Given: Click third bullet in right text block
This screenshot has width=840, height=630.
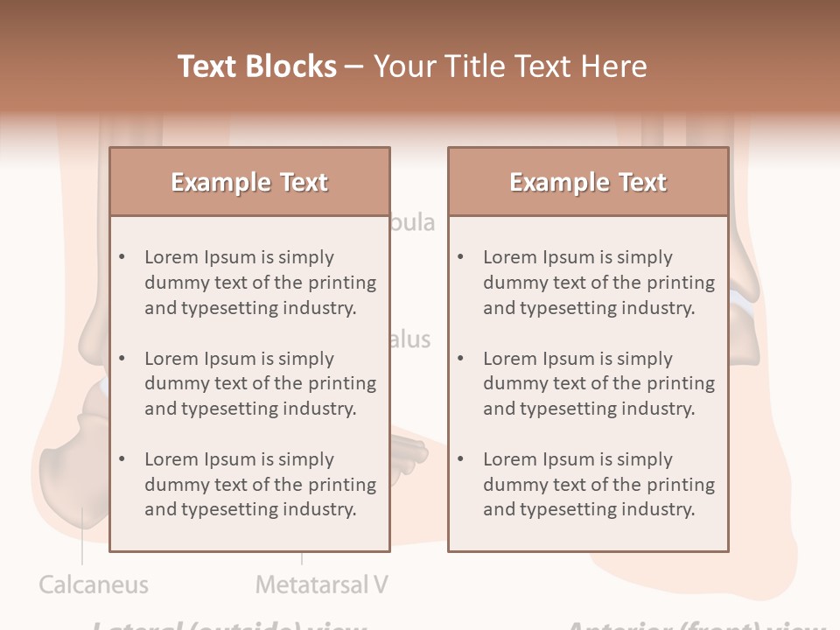Looking at the screenshot, I should point(598,484).
